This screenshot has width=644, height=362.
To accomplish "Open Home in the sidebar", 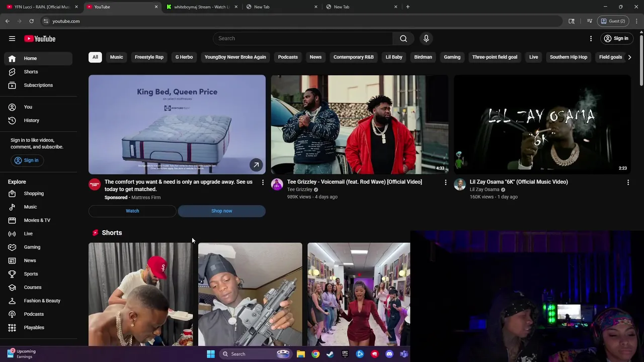I will [38, 58].
